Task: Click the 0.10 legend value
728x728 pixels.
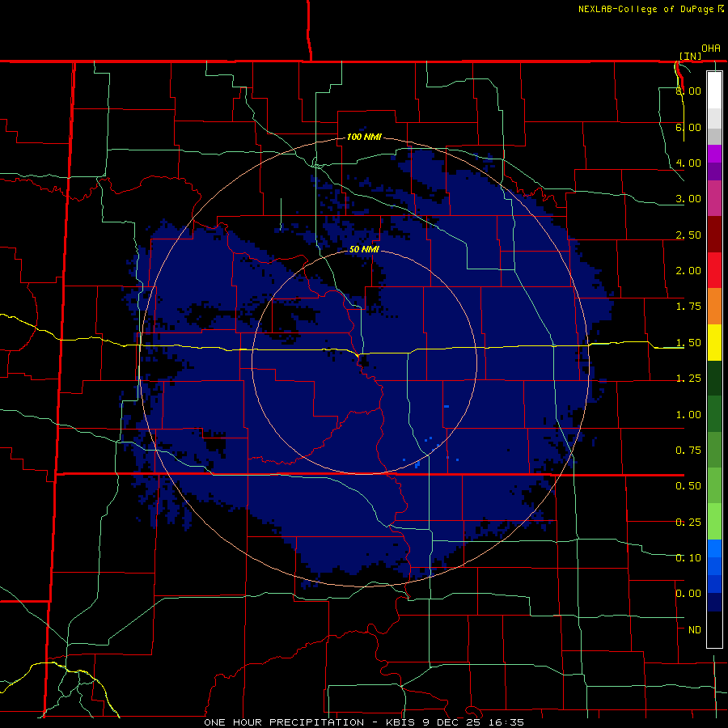Action: tap(688, 558)
